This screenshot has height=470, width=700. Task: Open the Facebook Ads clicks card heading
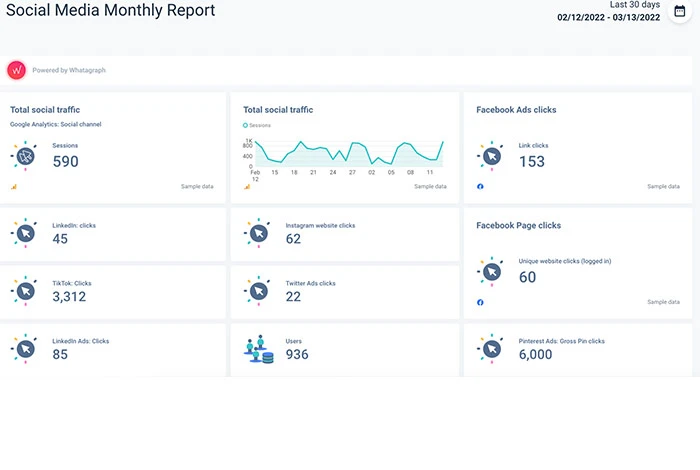[516, 110]
